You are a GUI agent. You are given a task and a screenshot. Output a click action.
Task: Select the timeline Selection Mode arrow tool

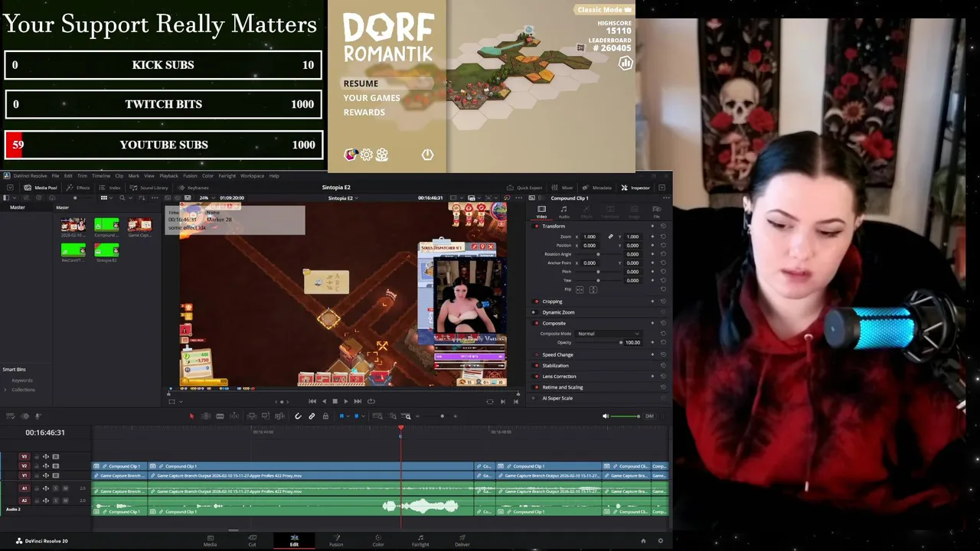[191, 416]
